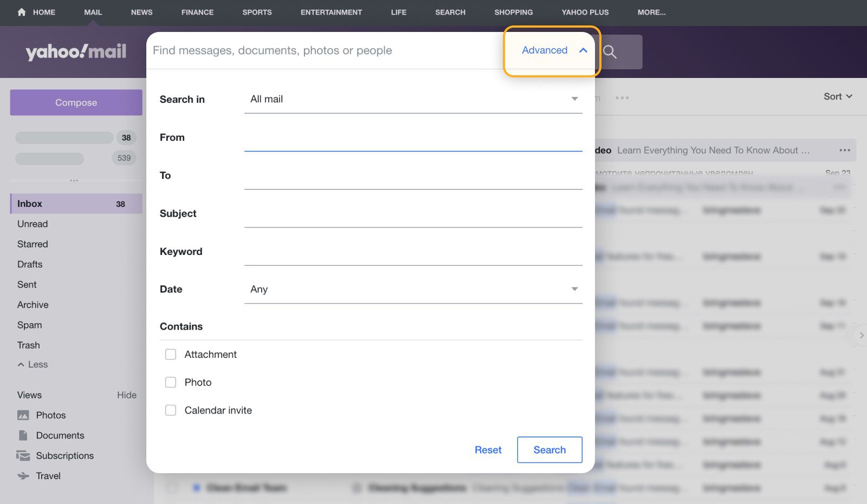The width and height of the screenshot is (867, 504).
Task: Click the magnifying glass search icon
Action: click(610, 51)
